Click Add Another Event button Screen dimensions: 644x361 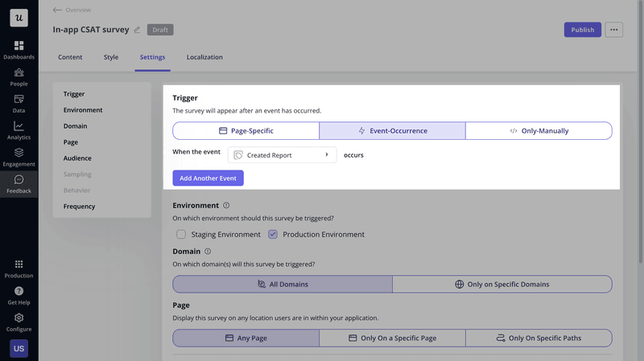coord(208,178)
